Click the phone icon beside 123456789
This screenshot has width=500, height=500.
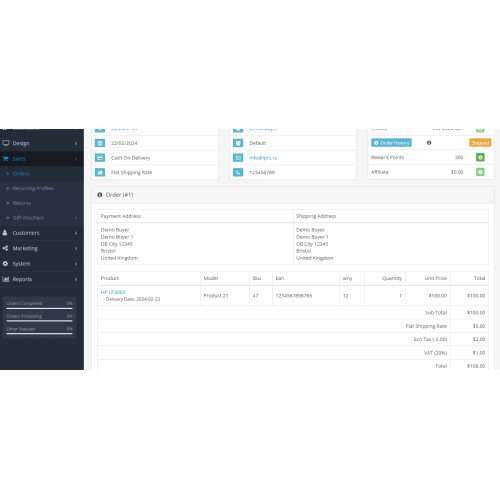238,172
